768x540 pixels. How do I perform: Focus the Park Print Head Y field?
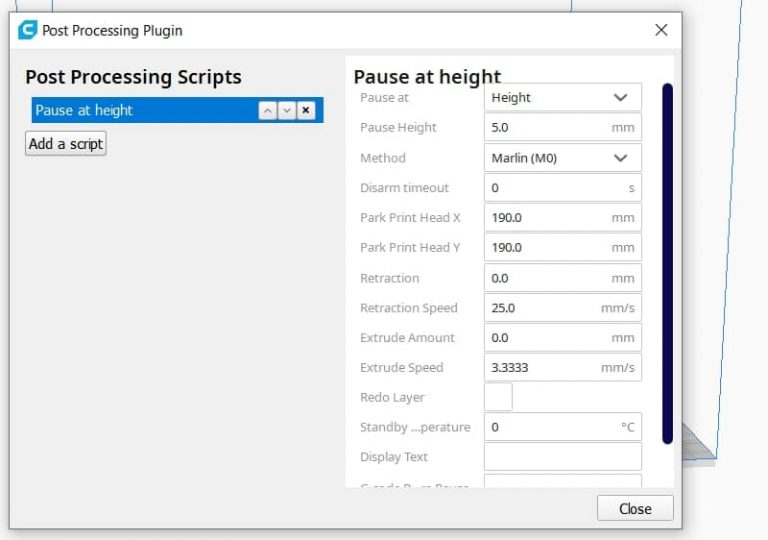click(x=548, y=248)
